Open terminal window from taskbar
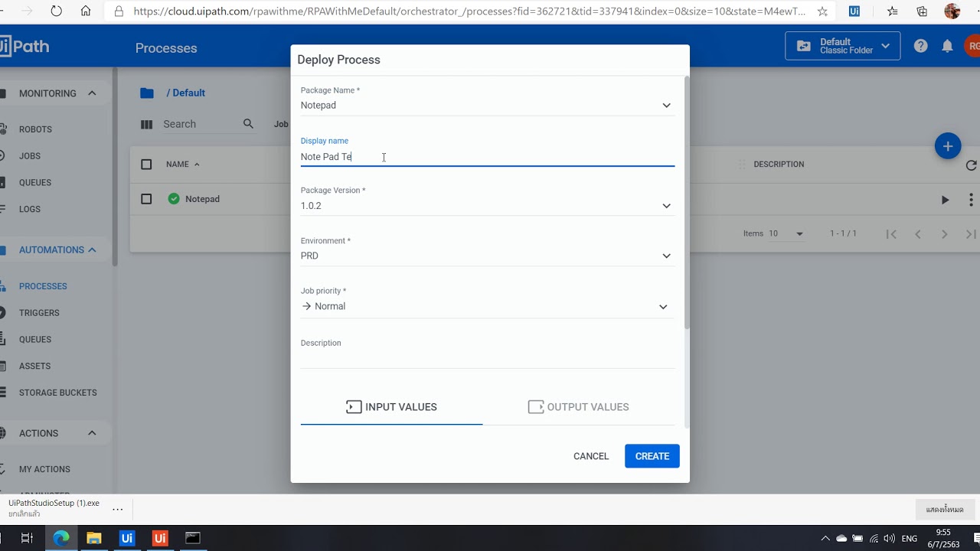Viewport: 980px width, 551px height. (193, 538)
